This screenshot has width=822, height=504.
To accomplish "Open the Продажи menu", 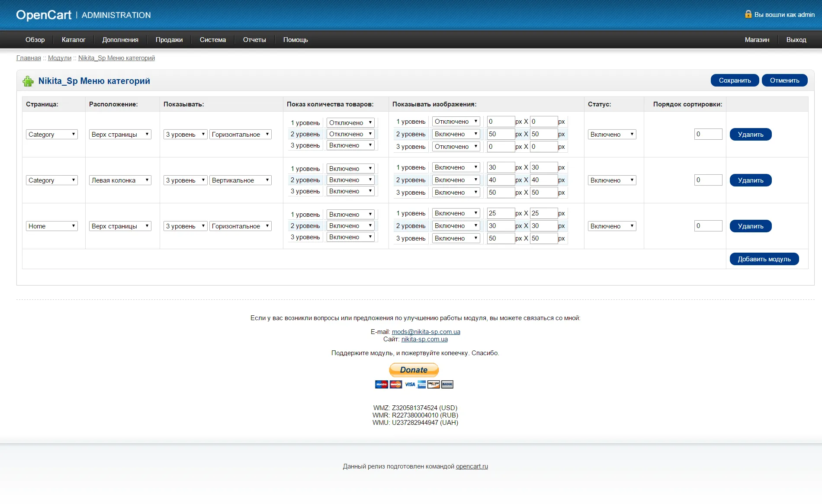I will pyautogui.click(x=169, y=40).
